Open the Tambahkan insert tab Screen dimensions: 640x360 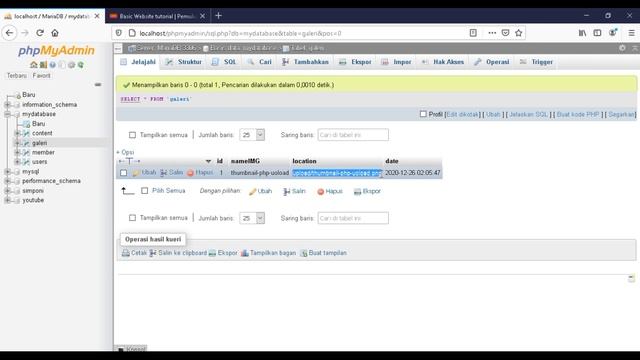pyautogui.click(x=305, y=62)
